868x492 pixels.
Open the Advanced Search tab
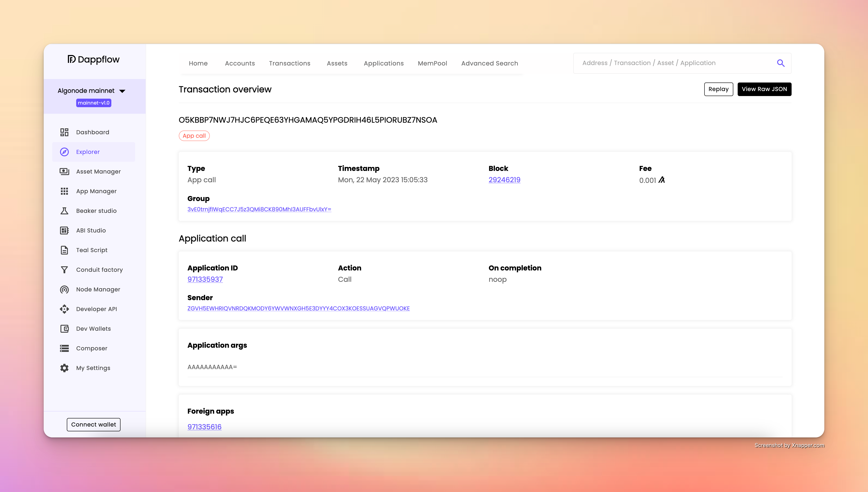489,63
